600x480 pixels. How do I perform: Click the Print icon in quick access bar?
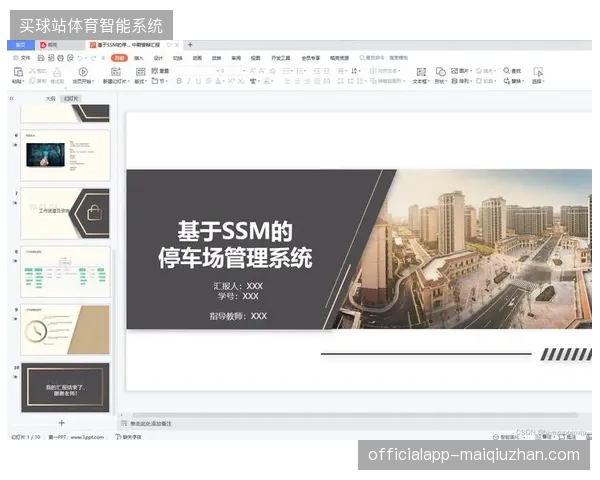[60, 58]
